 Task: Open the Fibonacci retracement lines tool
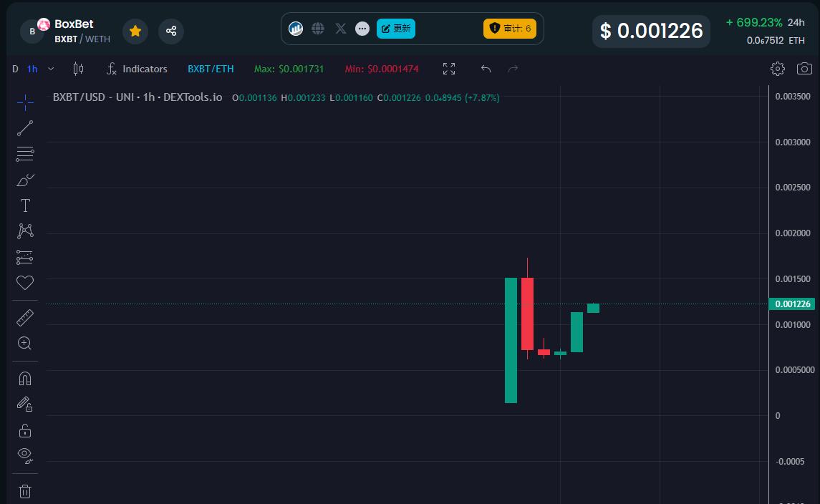coord(25,154)
